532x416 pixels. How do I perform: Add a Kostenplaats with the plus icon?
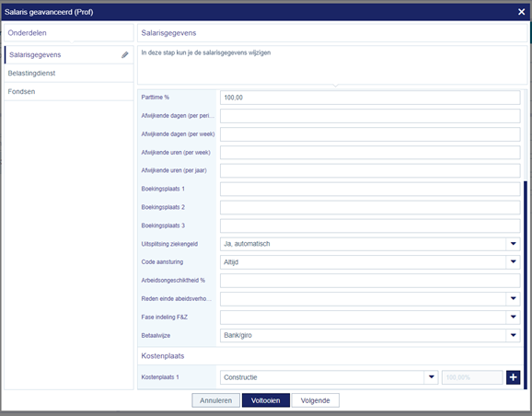(513, 377)
